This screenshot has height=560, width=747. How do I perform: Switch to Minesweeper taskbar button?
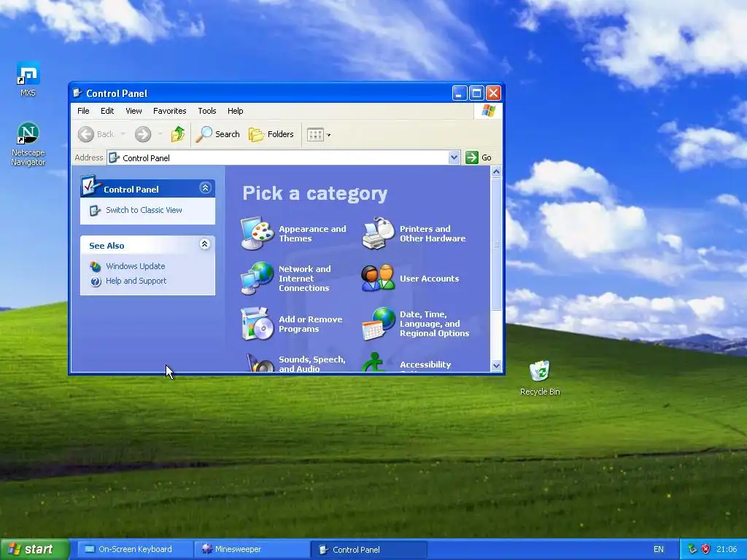252,550
